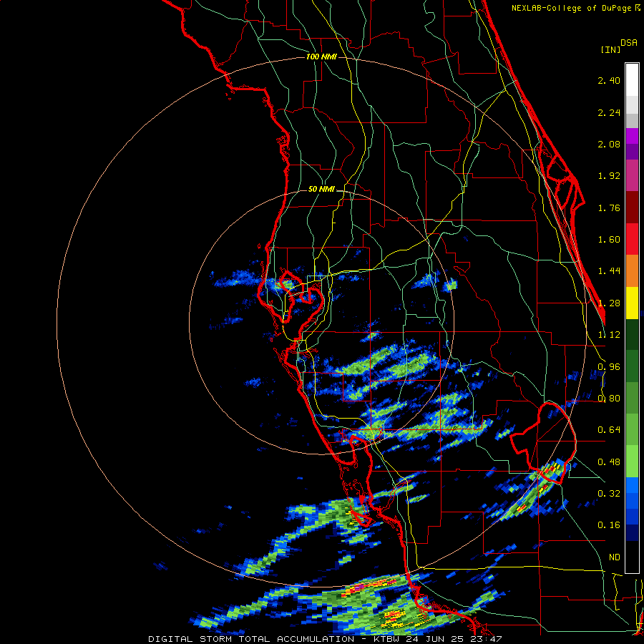Pick the white swatch at the legend top
The height and width of the screenshot is (644, 644).
point(632,79)
